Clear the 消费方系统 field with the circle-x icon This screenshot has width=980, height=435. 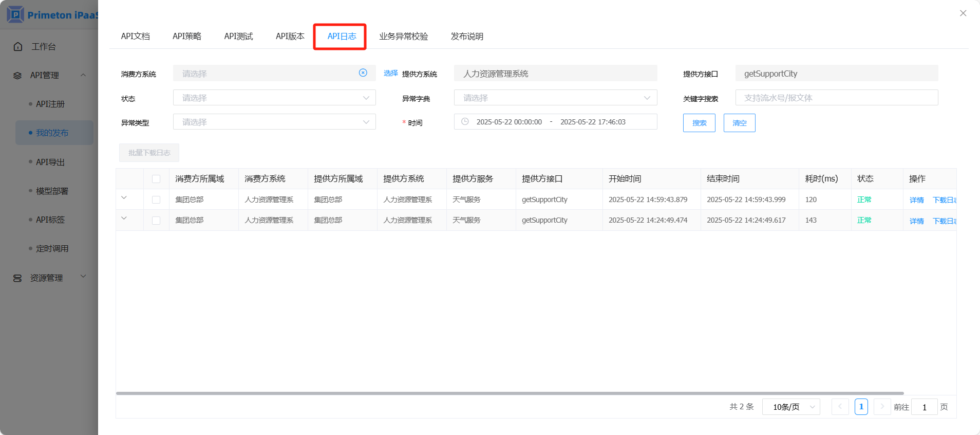363,73
